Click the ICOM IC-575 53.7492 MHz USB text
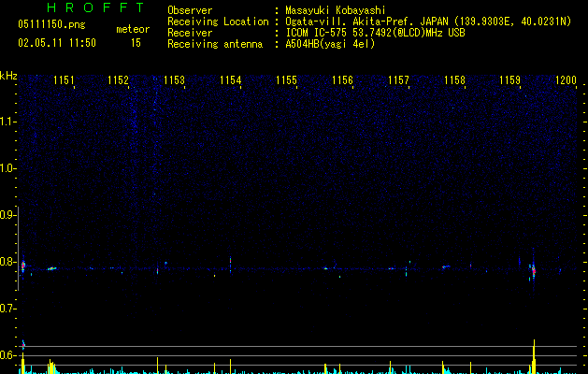Screen dimensions: 588x374 click(x=375, y=33)
